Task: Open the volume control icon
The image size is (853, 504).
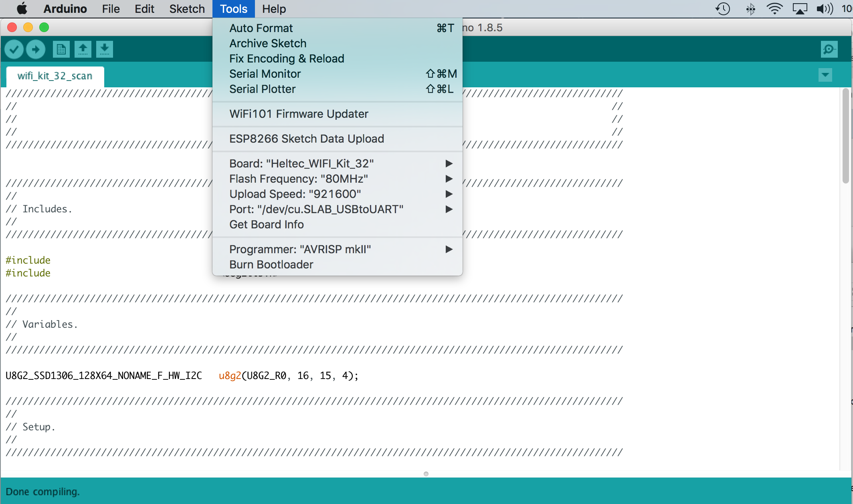Action: point(825,9)
